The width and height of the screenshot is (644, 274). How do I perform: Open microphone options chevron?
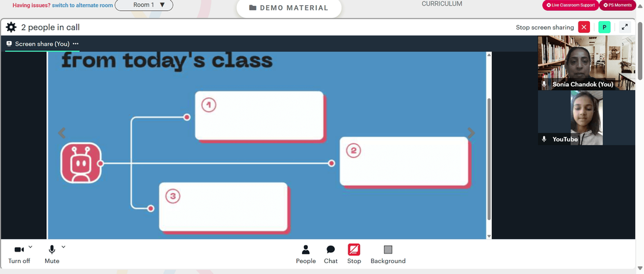click(x=63, y=247)
